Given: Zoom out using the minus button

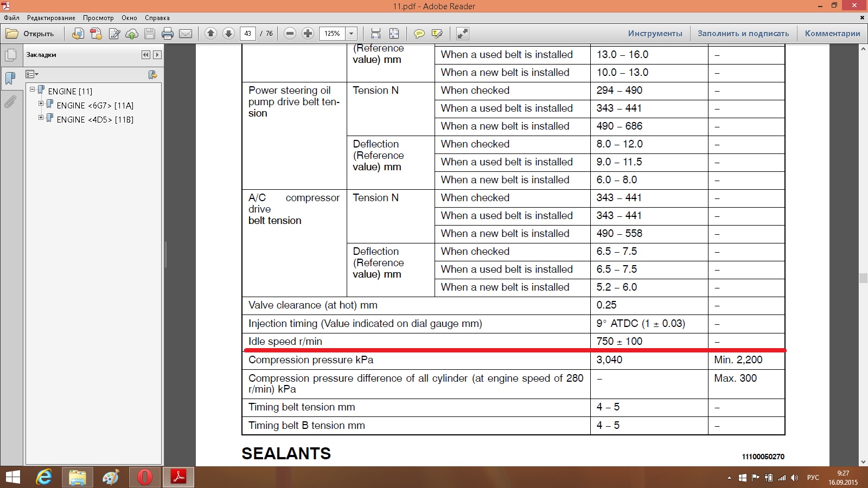Looking at the screenshot, I should click(290, 34).
